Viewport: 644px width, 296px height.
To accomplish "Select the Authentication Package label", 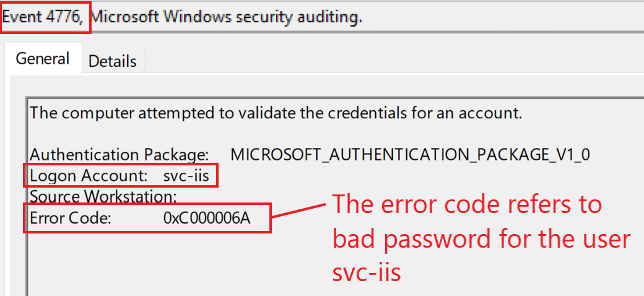I will click(119, 154).
